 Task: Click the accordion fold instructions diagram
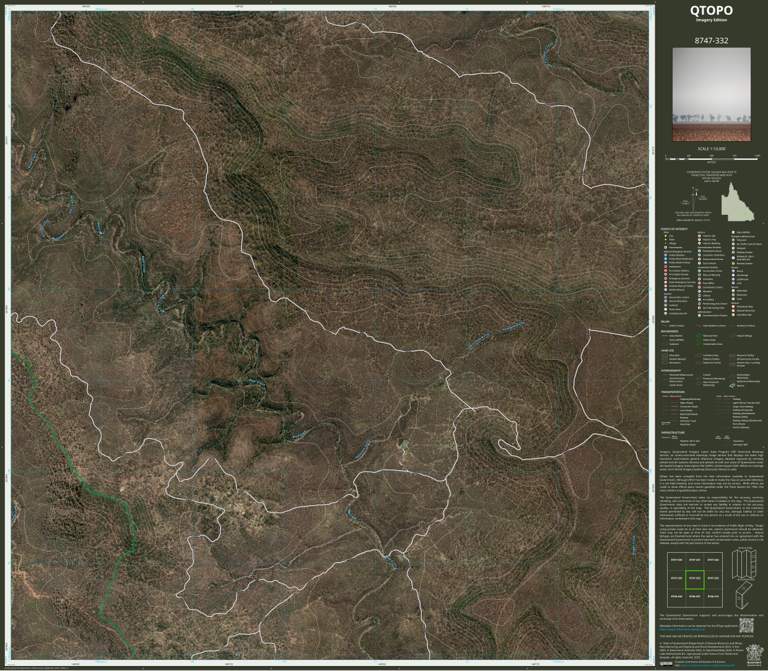pos(744,564)
